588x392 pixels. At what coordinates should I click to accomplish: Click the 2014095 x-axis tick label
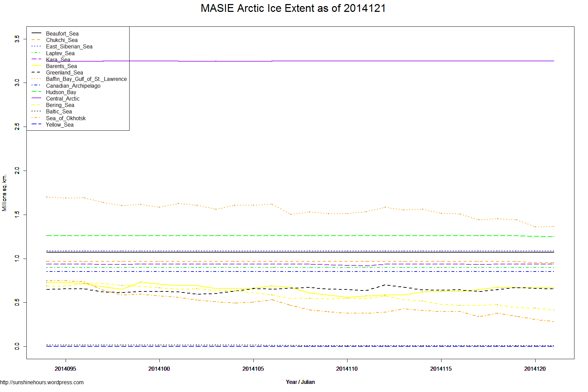click(65, 369)
